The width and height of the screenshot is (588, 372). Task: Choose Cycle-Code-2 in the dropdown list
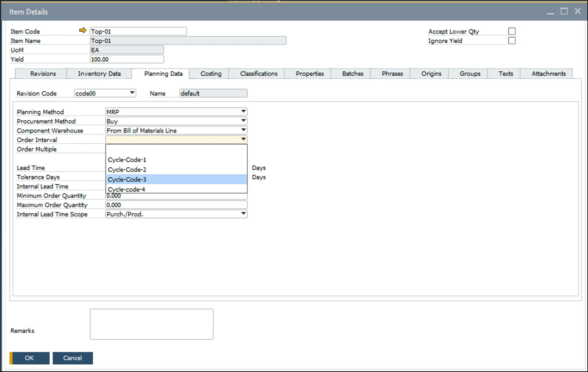tap(176, 170)
